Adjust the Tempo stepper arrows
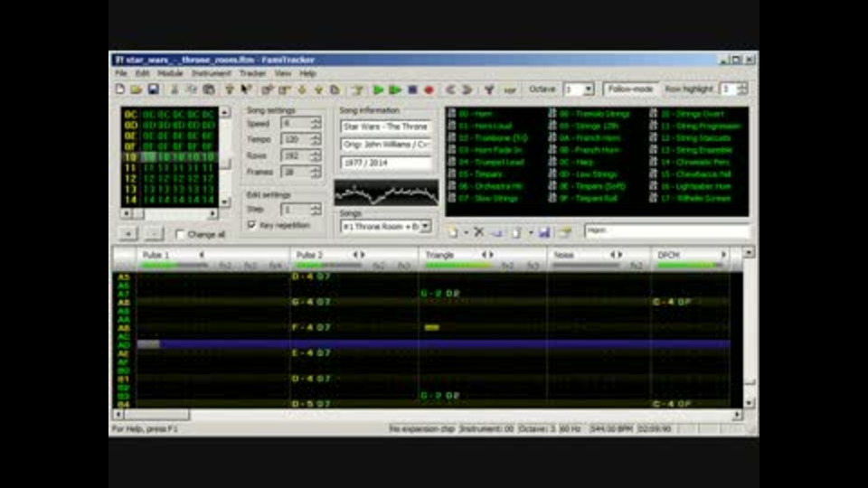 tap(316, 139)
